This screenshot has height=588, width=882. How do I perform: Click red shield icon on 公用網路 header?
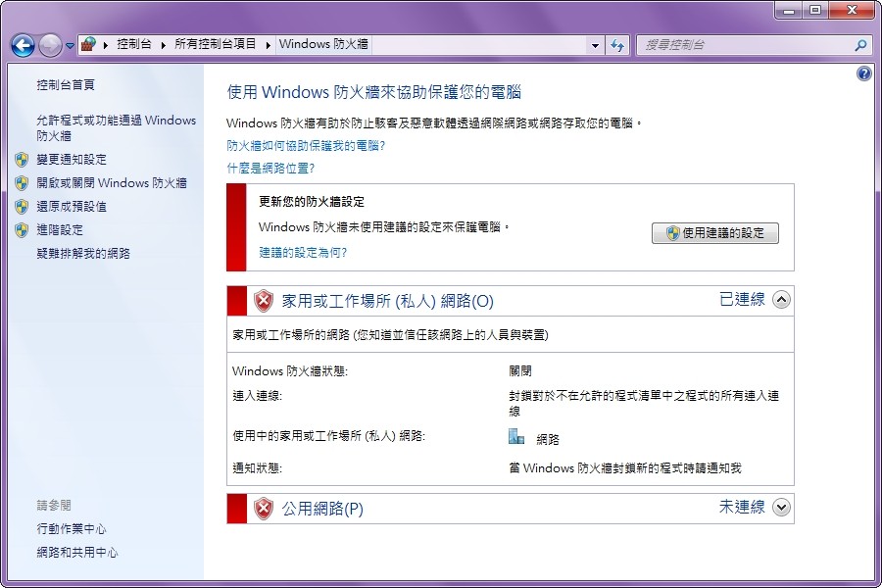point(264,509)
